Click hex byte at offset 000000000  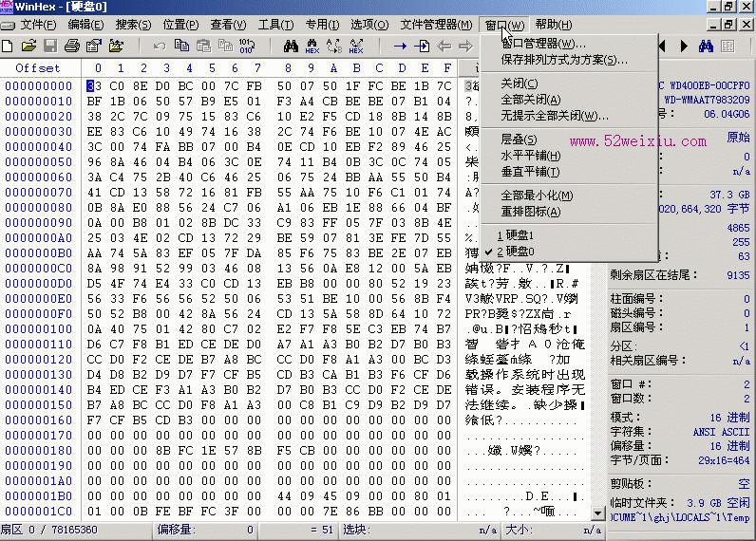coord(95,85)
